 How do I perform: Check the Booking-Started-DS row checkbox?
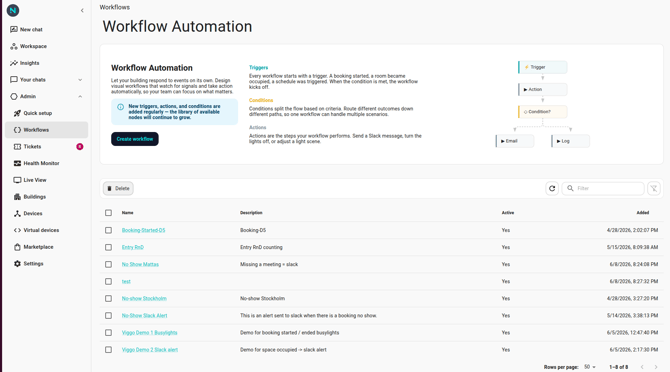pos(109,230)
